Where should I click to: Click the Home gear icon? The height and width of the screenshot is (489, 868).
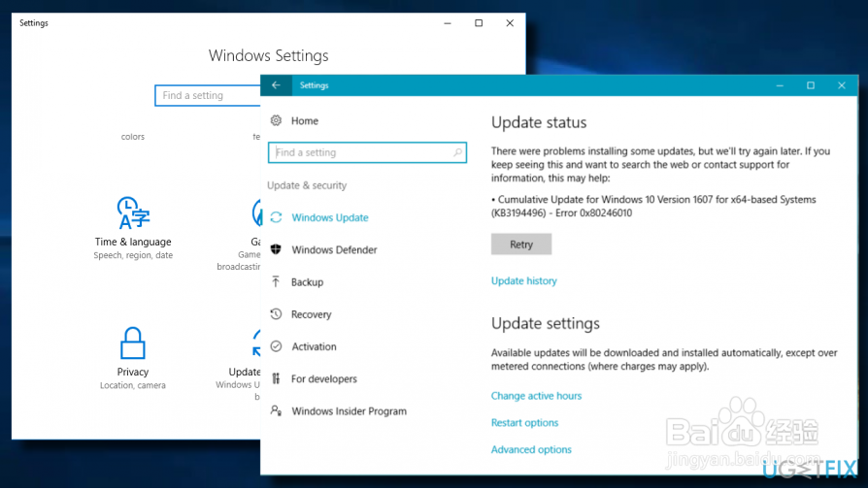(276, 120)
